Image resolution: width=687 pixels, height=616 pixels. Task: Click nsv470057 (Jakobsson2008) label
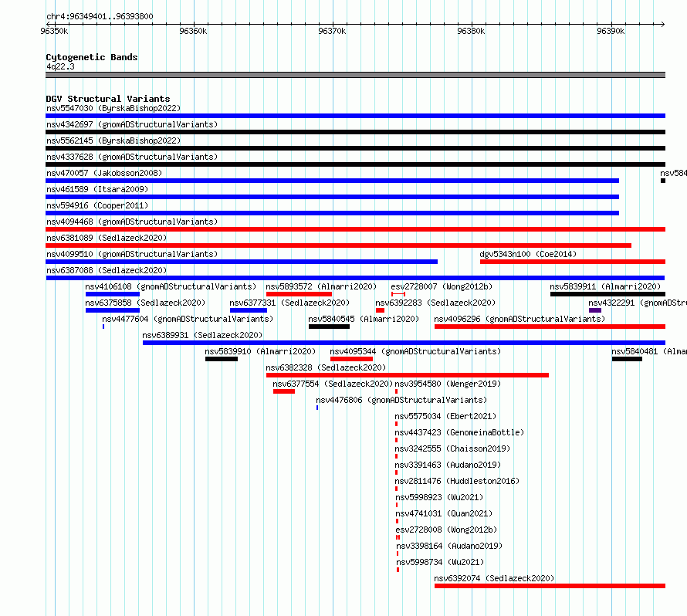pos(104,173)
